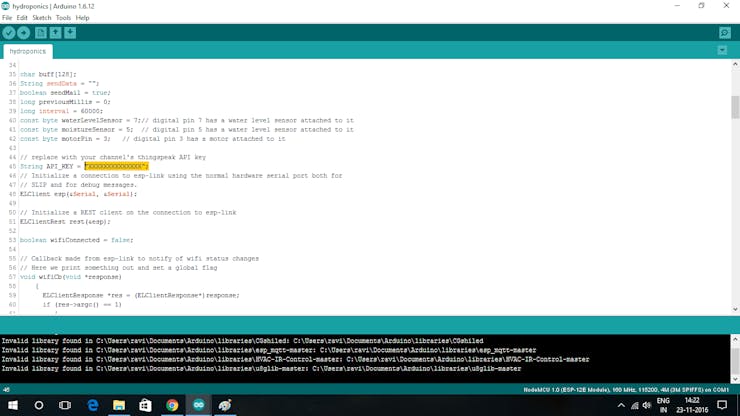The height and width of the screenshot is (416, 740).
Task: Open the Windows Start menu
Action: tap(13, 405)
